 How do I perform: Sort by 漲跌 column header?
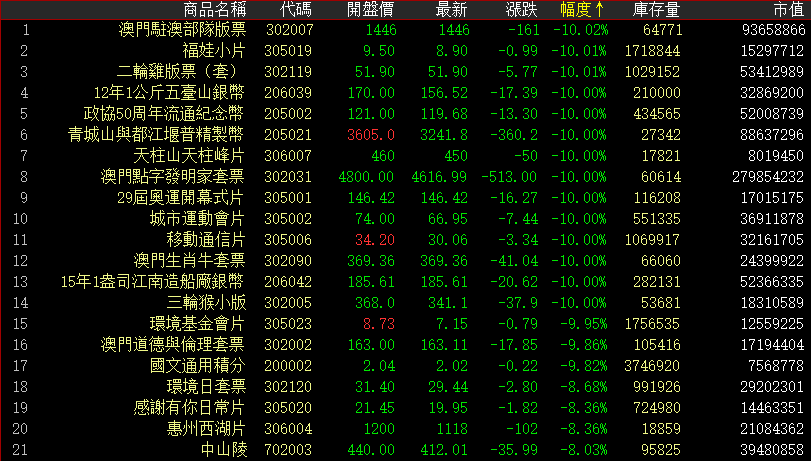(x=521, y=9)
